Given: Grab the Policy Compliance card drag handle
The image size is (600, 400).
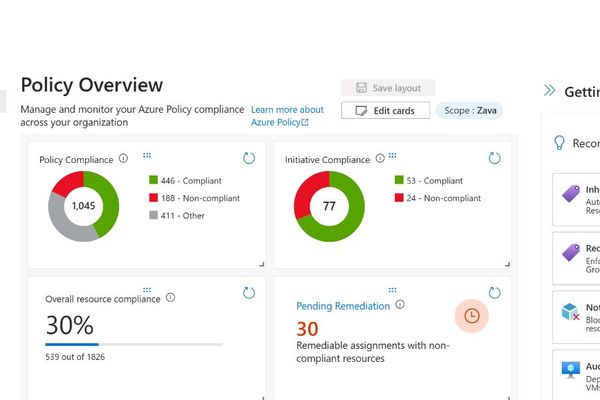Looking at the screenshot, I should 147,155.
